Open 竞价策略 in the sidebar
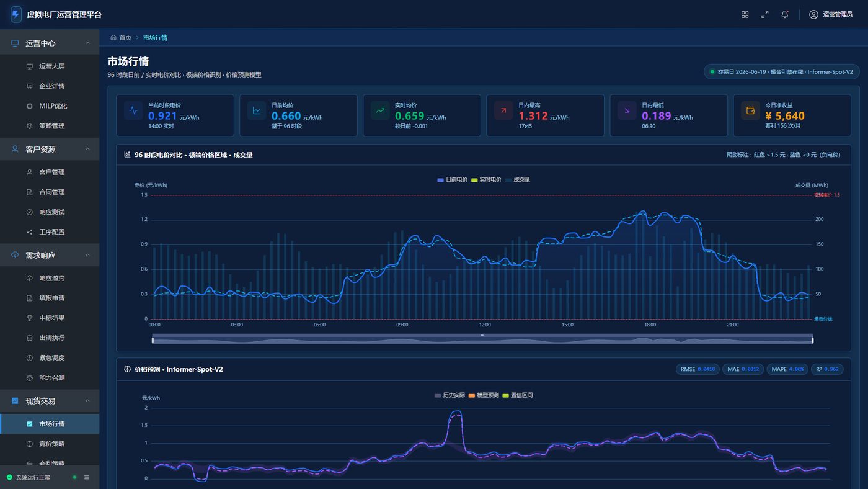 pos(50,444)
